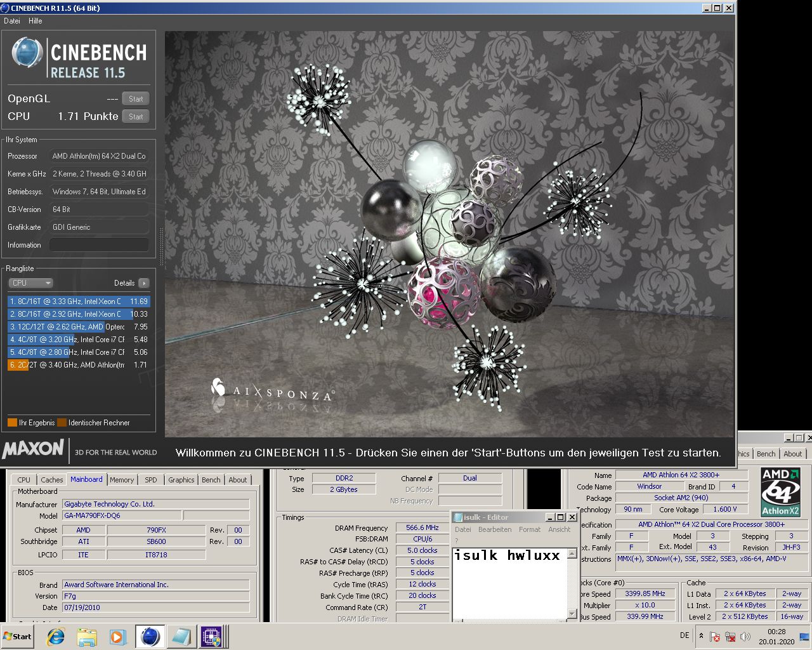Open Graphics tab in CPU-Z
812x650 pixels.
pos(181,480)
